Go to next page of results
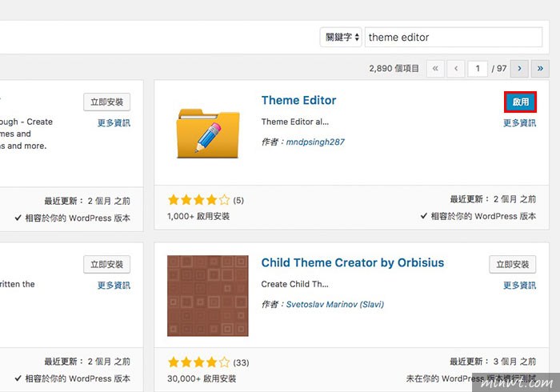The height and width of the screenshot is (392, 560). pos(519,69)
